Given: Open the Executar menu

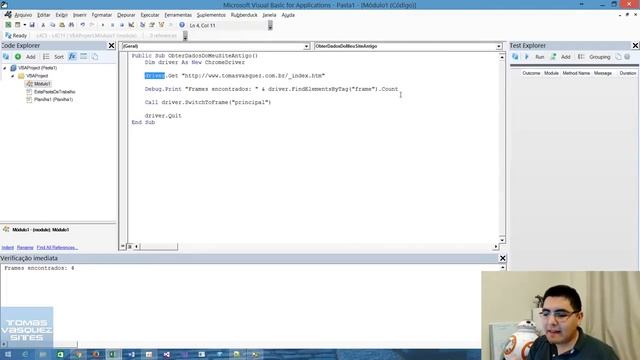Looking at the screenshot, I should pos(150,15).
